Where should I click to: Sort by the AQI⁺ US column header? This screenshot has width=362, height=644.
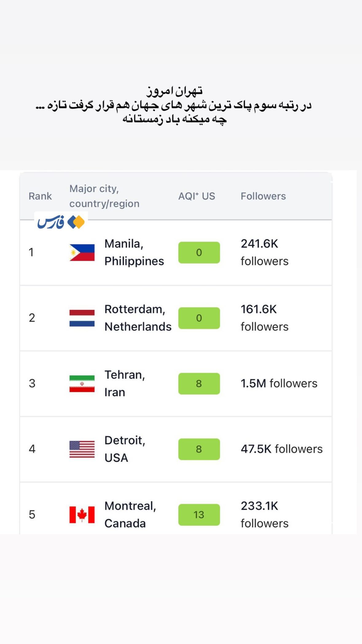point(197,196)
